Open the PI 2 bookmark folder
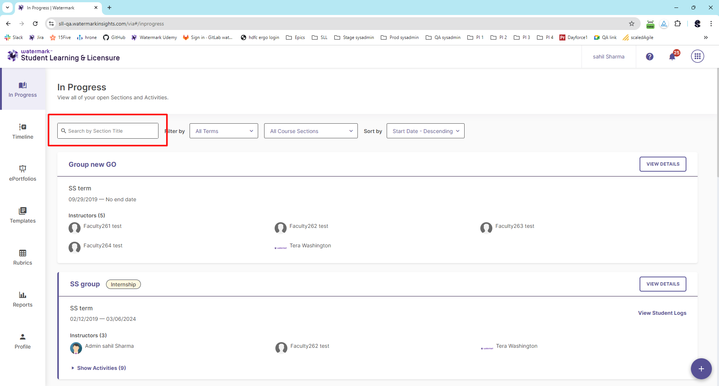The image size is (719, 386). click(x=498, y=38)
